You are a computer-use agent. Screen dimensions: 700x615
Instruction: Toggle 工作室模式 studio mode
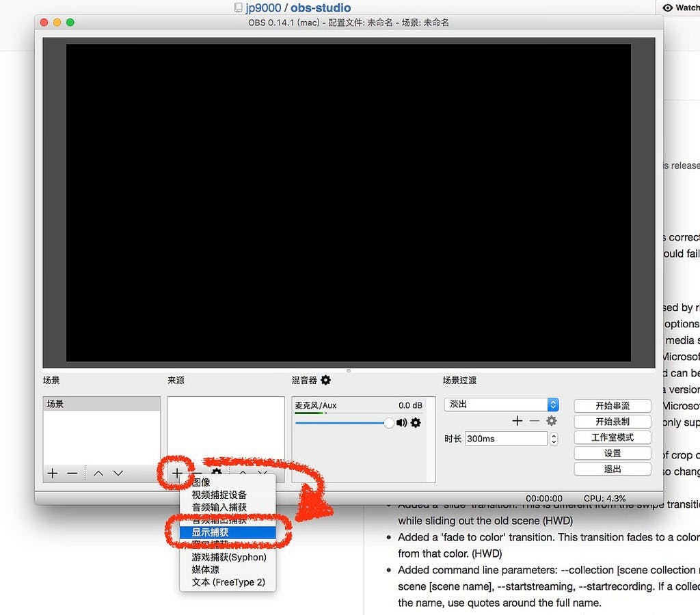pos(612,437)
